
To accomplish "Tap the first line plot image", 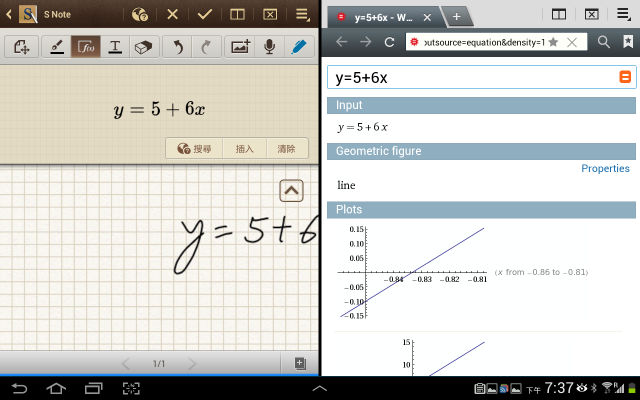I will pos(412,272).
